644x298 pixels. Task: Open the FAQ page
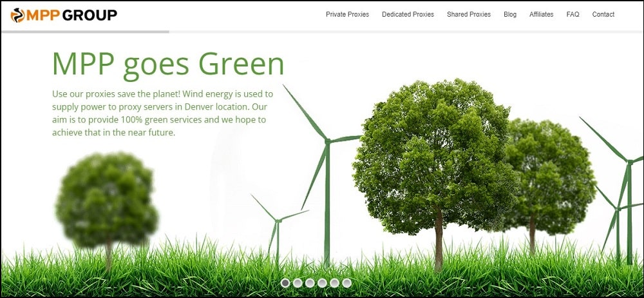(573, 14)
